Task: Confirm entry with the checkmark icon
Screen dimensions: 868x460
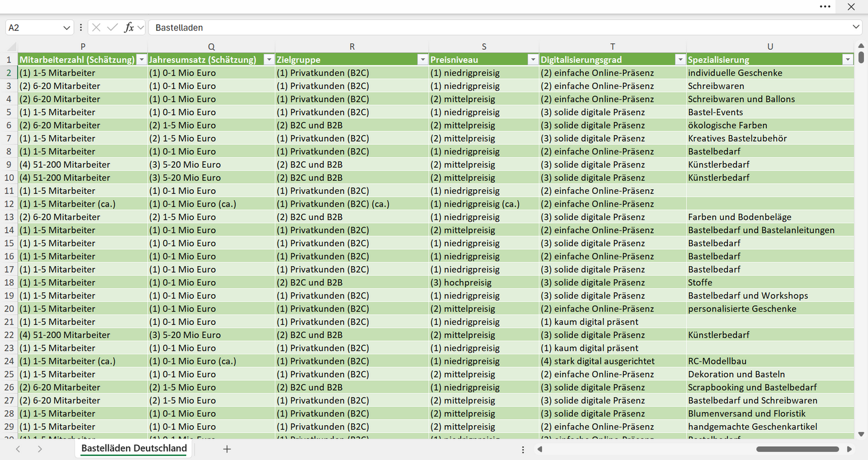Action: point(112,28)
